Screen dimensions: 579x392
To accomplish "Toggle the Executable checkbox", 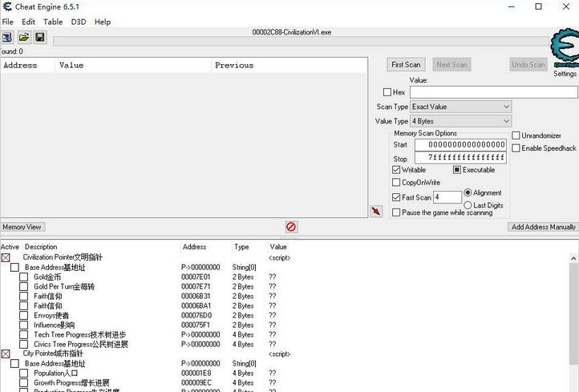I will (x=457, y=170).
